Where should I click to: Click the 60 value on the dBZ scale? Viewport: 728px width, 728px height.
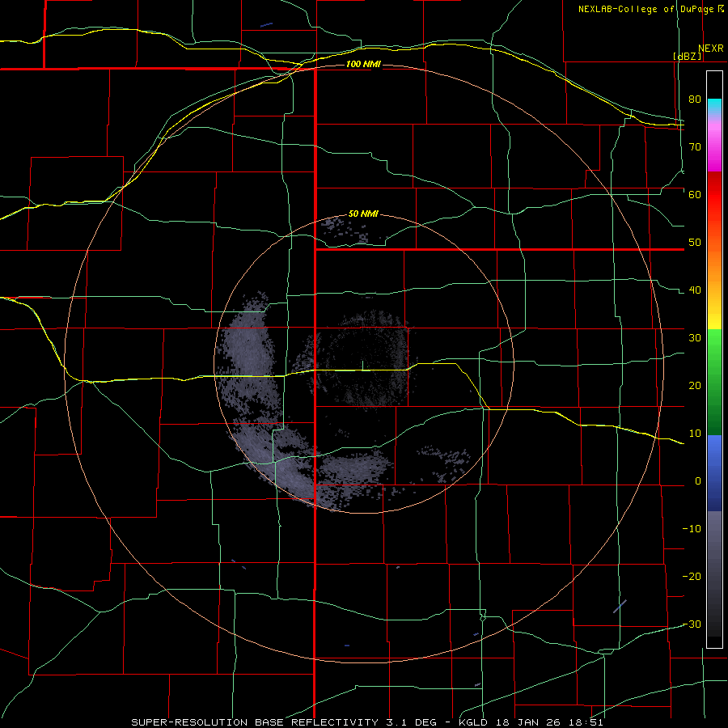695,194
